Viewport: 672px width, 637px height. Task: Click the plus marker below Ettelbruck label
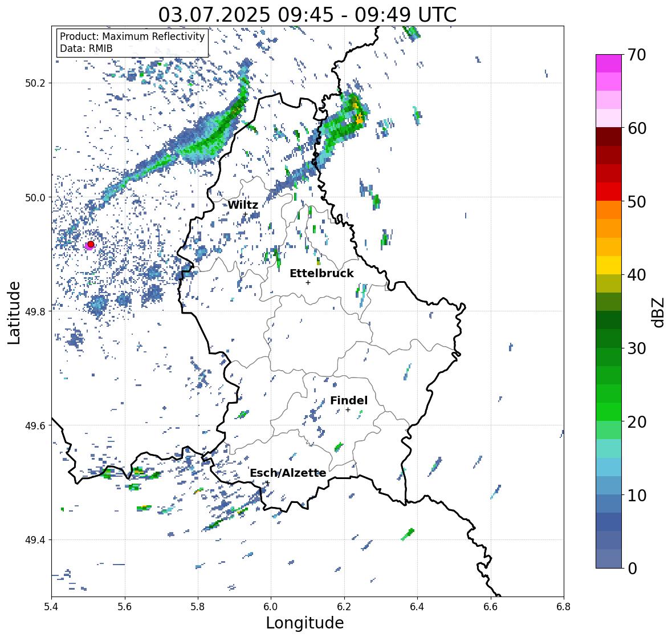(308, 282)
